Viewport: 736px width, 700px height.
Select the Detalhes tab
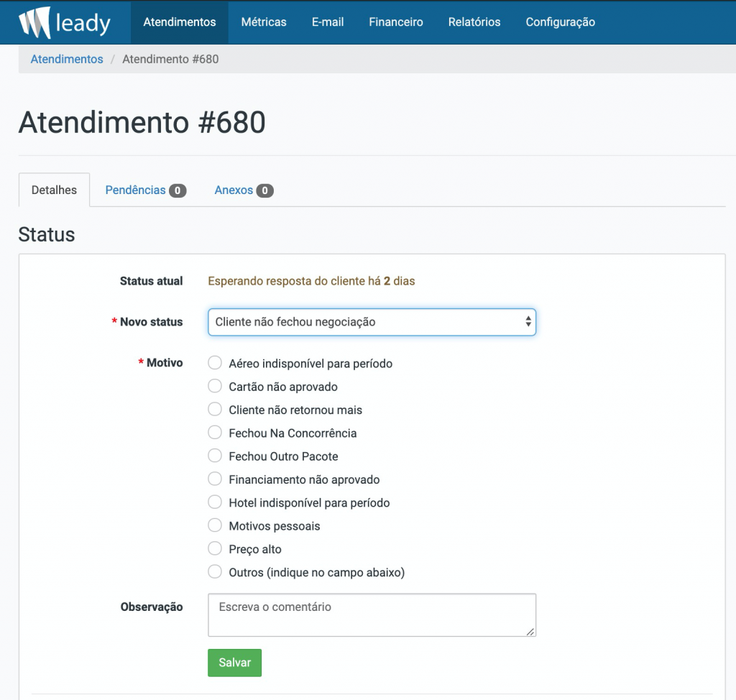(x=54, y=190)
